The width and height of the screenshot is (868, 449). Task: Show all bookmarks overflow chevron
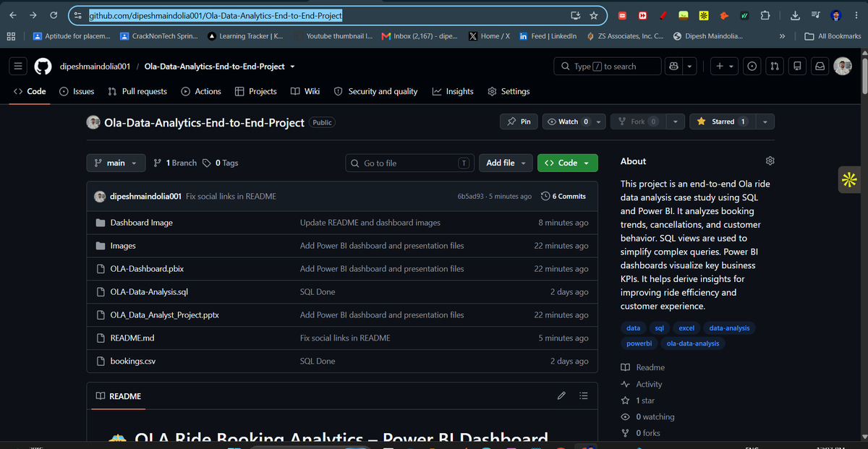pos(783,36)
